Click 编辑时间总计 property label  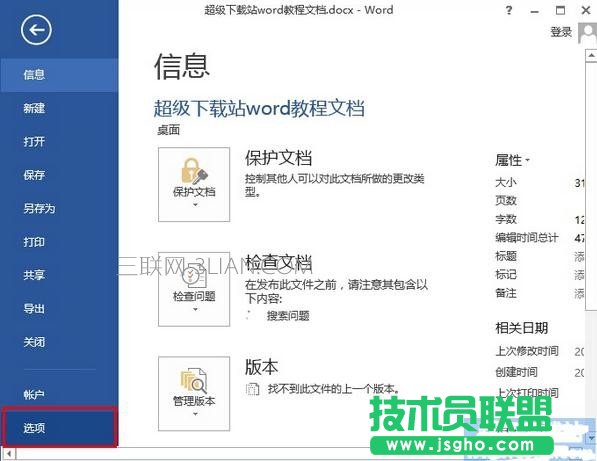pos(527,238)
